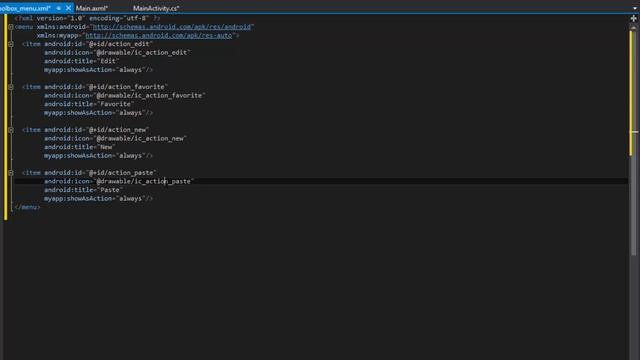Select the toolbox_menu.xml tab
The width and height of the screenshot is (640, 360).
click(25, 8)
